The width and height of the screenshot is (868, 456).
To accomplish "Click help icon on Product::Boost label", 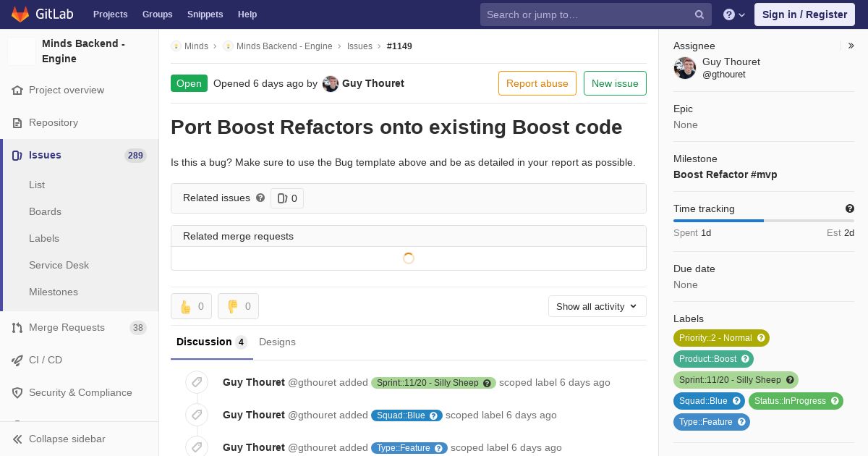I will (744, 359).
